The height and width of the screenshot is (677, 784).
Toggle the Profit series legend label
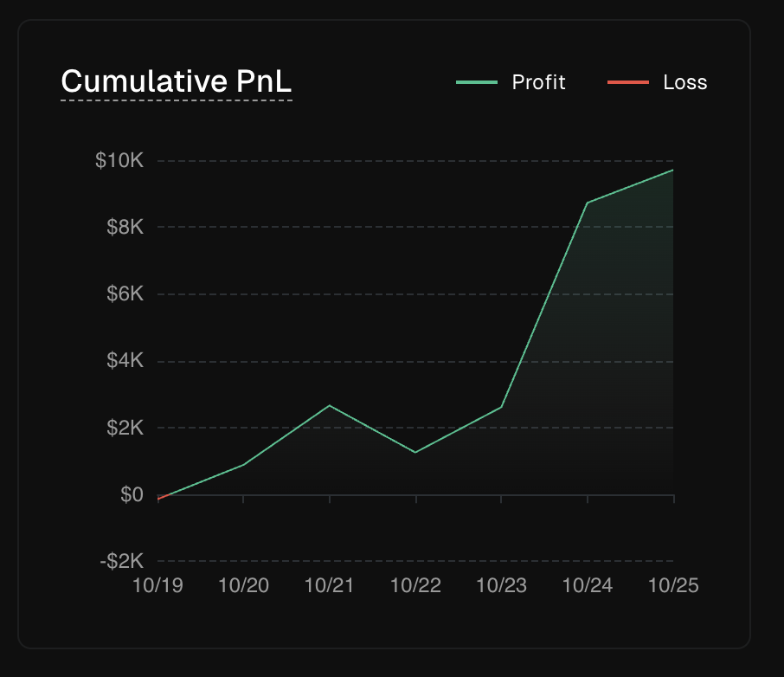coord(538,82)
